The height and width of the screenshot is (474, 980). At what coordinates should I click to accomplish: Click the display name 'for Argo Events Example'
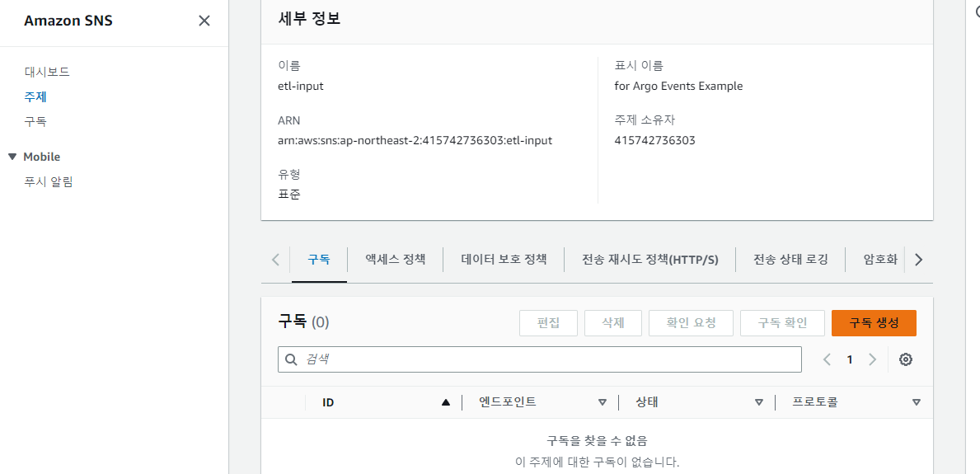coord(679,87)
